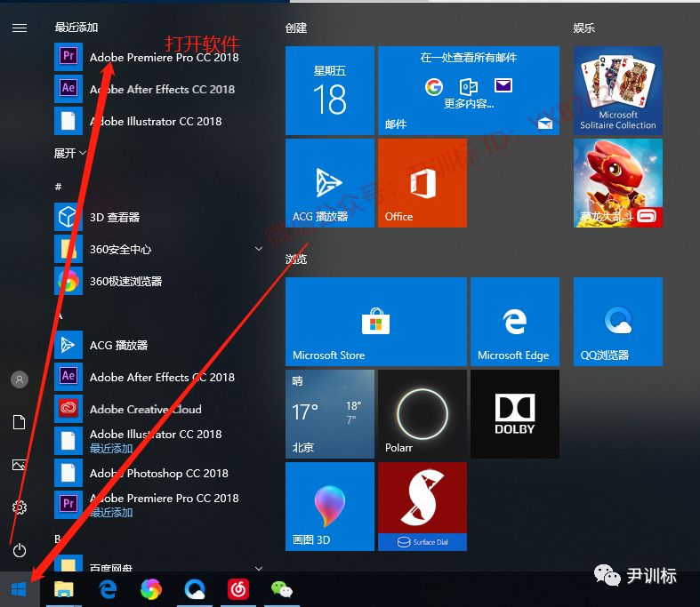Open the Office tile

(x=422, y=183)
